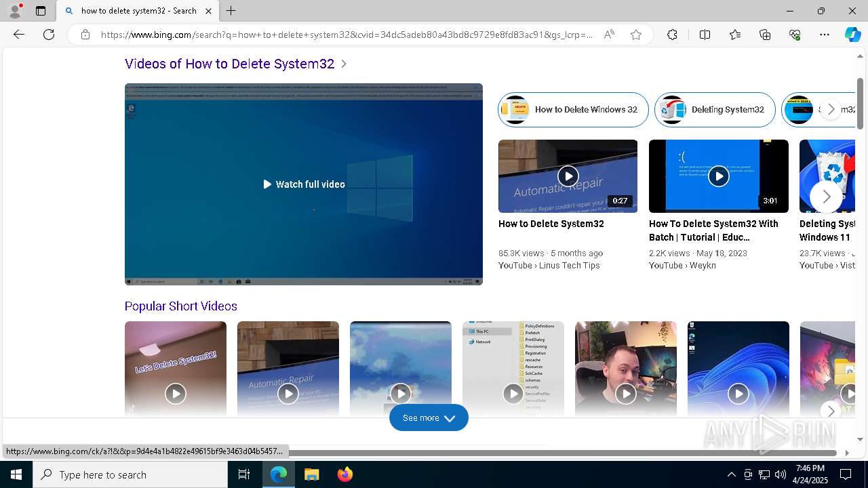
Task: Show hidden system tray icons
Action: coord(731,474)
